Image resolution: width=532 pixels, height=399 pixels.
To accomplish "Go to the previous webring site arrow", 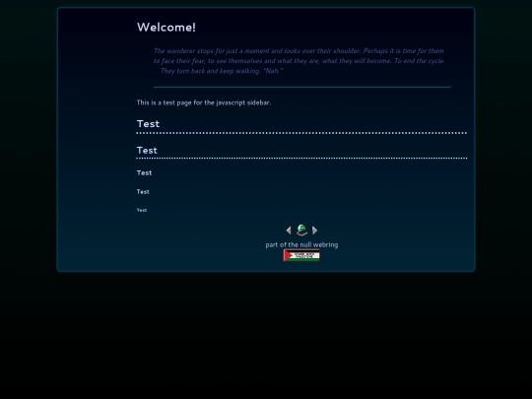I will click(x=289, y=231).
